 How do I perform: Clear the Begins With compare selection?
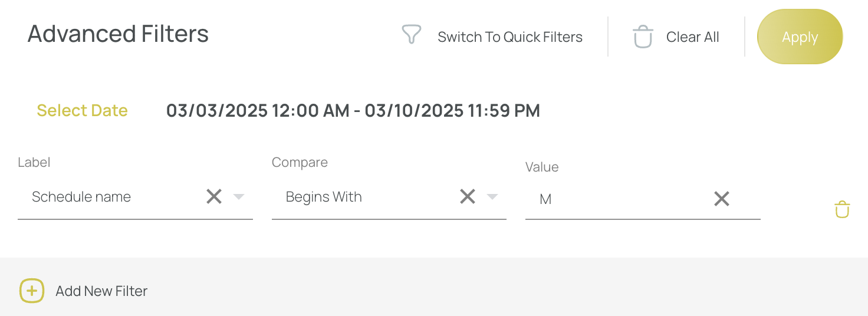pyautogui.click(x=468, y=196)
